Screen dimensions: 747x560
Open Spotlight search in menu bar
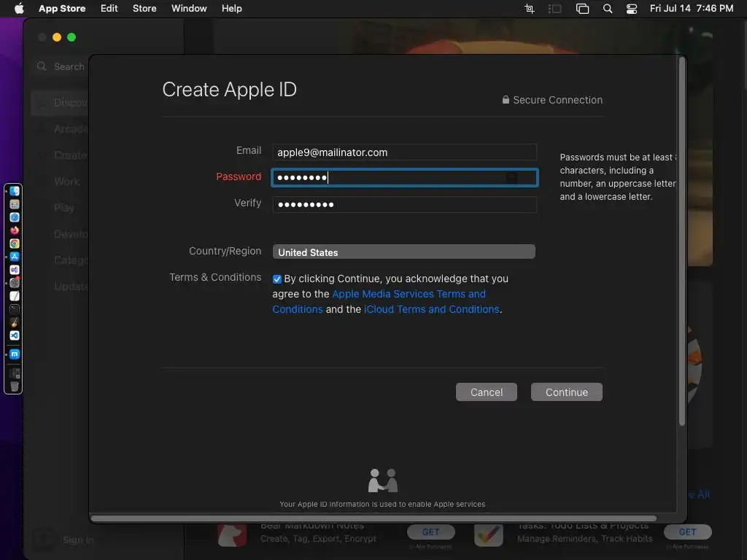[x=608, y=9]
